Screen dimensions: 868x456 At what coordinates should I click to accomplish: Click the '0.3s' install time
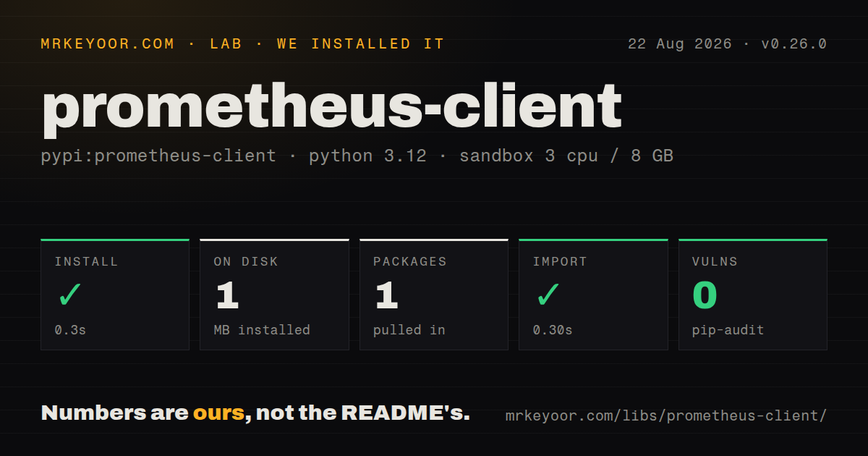click(70, 330)
